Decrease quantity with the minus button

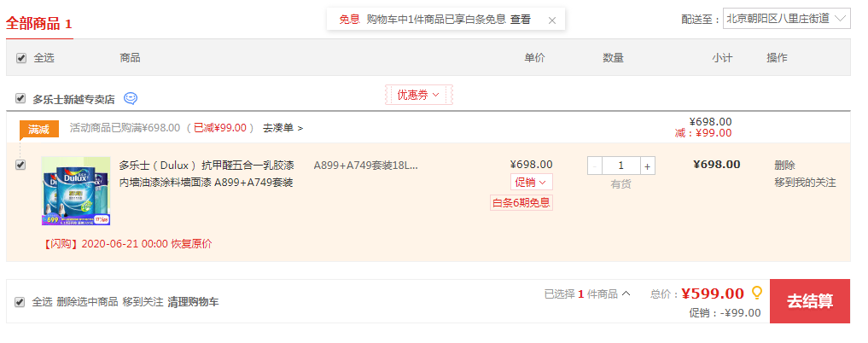point(595,166)
